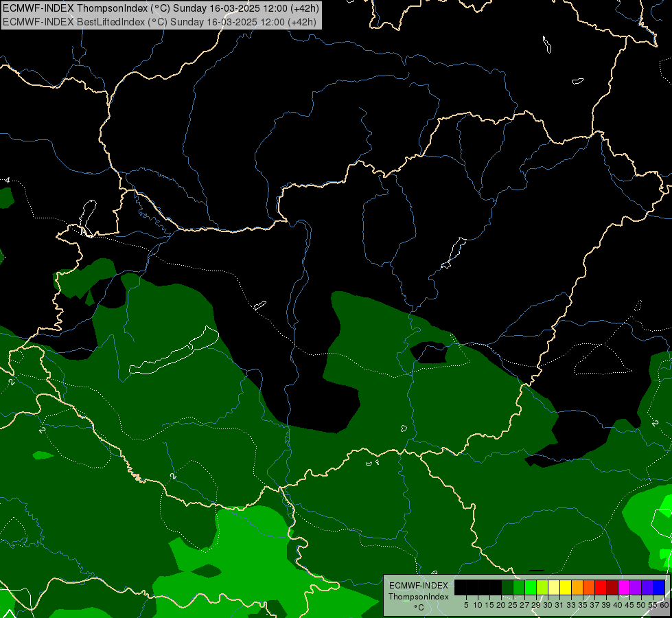Screen dimensions: 672x618
Task: Click the pale yellow 30–31 legend swatch
Action: pos(554,587)
